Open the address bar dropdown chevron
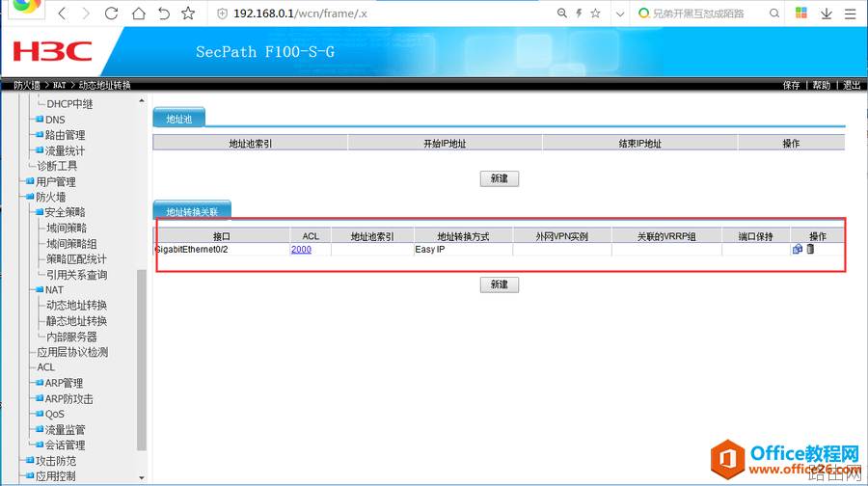Screen dimensions: 868x486 point(620,13)
